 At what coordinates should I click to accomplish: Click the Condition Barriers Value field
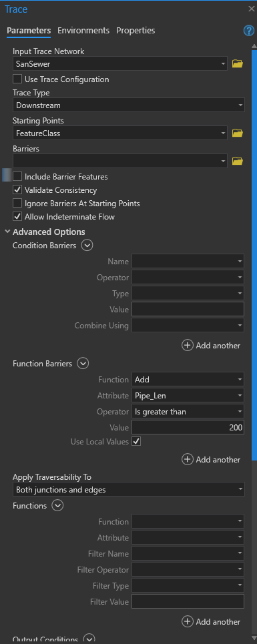click(x=188, y=309)
